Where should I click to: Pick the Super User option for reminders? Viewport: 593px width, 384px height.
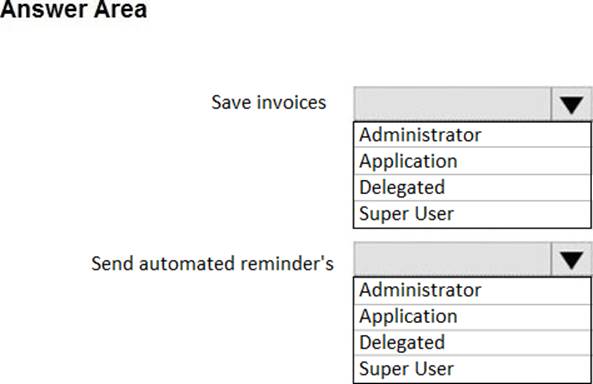point(472,369)
